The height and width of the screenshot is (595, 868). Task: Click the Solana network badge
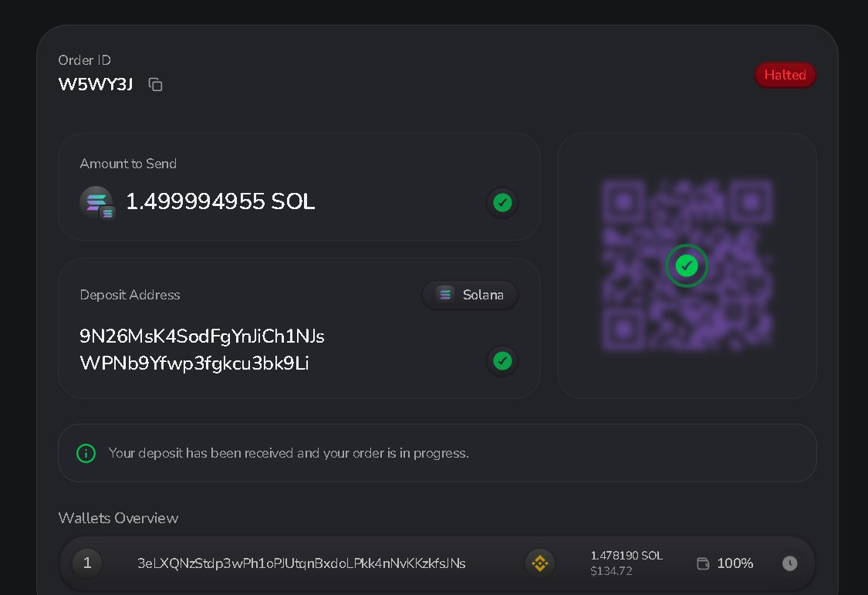[470, 295]
